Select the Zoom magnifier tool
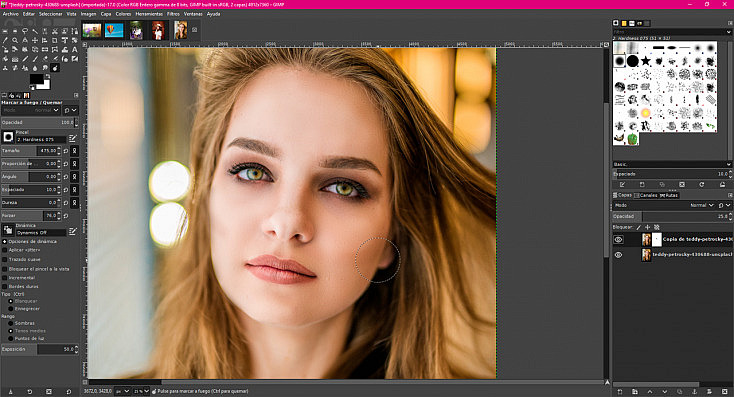 coord(15,40)
